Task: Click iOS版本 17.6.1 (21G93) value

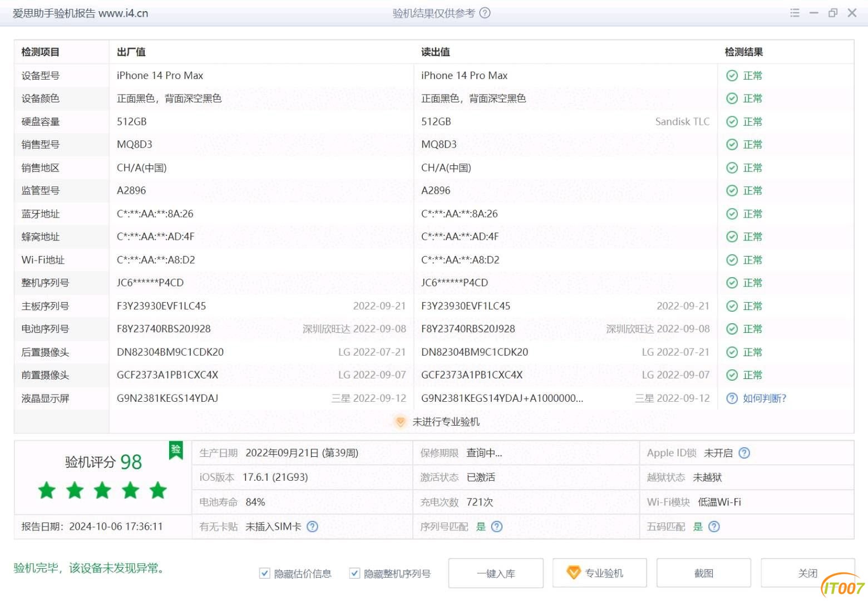Action: pyautogui.click(x=275, y=477)
